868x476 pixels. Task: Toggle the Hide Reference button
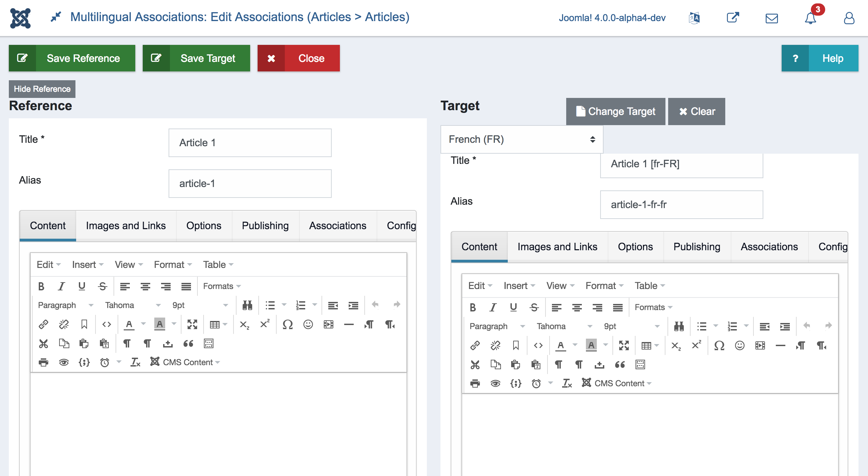42,89
